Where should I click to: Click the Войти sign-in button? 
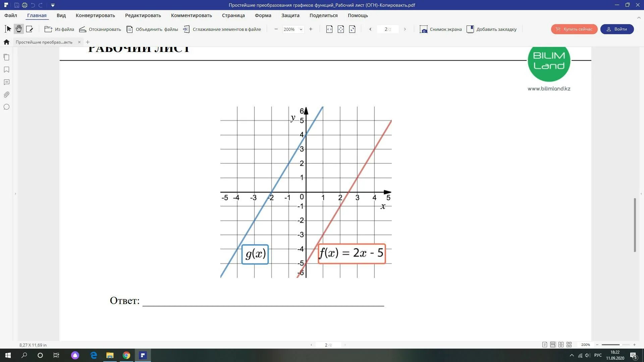point(617,29)
